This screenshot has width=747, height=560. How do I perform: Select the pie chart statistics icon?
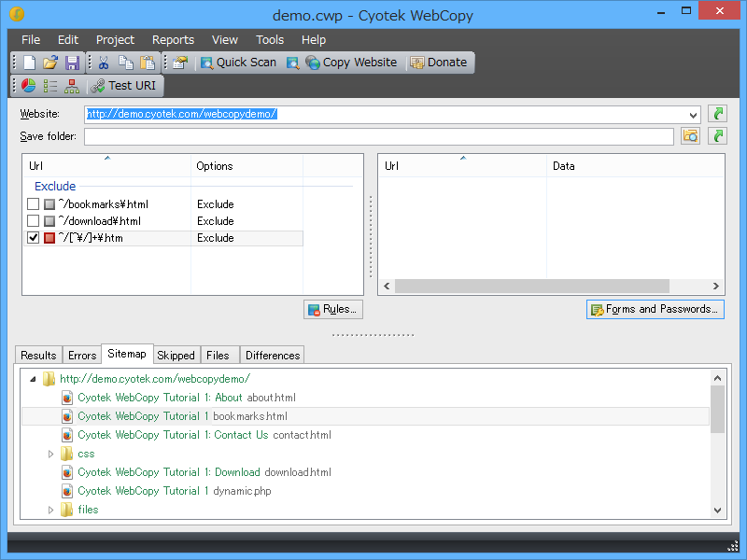coord(28,85)
